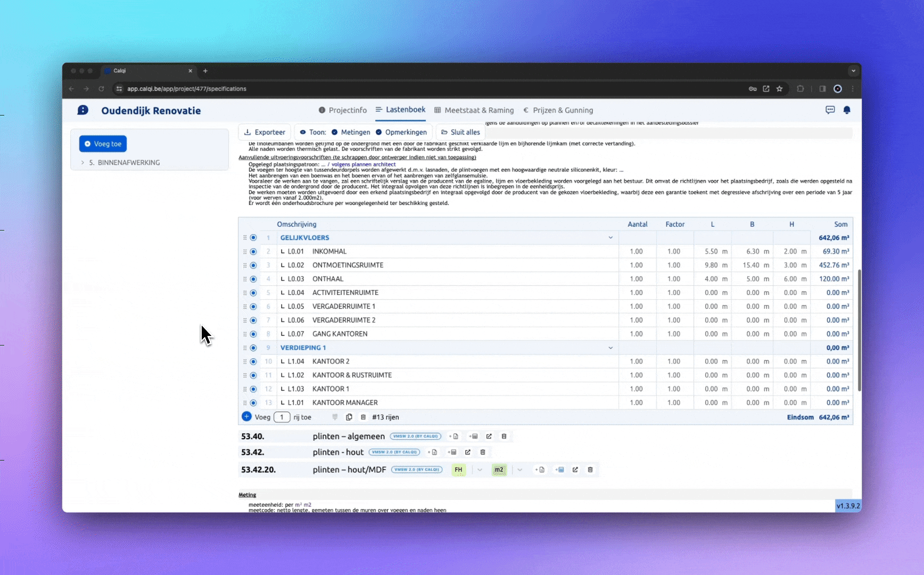Image resolution: width=924 pixels, height=575 pixels.
Task: Toggle Opmerkingen display option
Action: tap(401, 133)
